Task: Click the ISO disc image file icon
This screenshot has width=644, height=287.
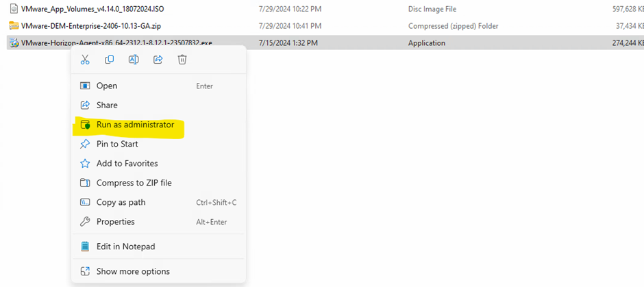Action: [14, 9]
